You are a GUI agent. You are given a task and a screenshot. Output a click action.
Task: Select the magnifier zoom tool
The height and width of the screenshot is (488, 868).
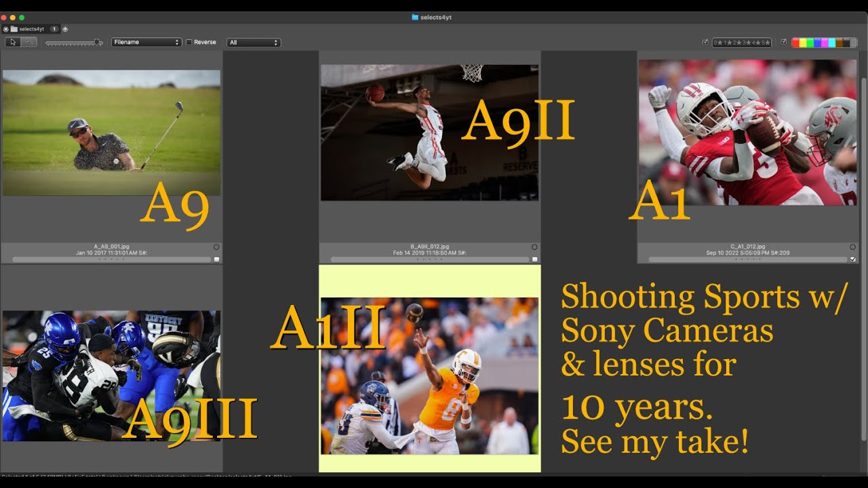click(29, 42)
